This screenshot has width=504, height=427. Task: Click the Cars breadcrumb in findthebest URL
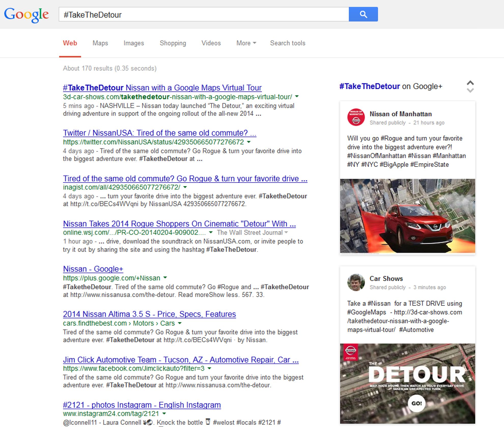(167, 323)
